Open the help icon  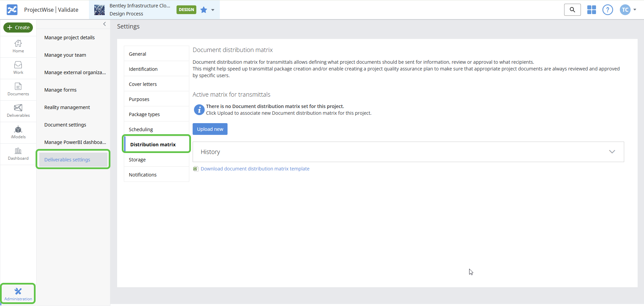coord(607,10)
